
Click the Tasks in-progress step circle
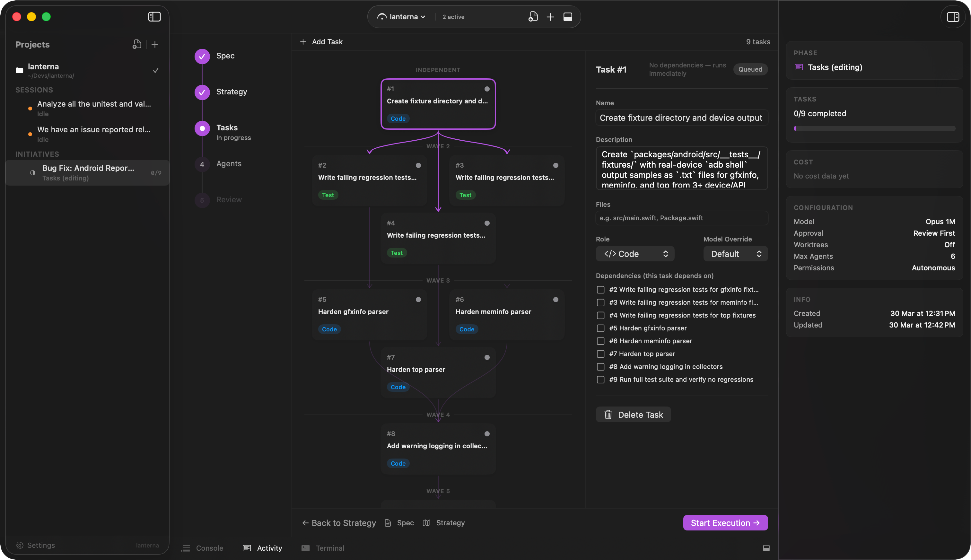202,128
